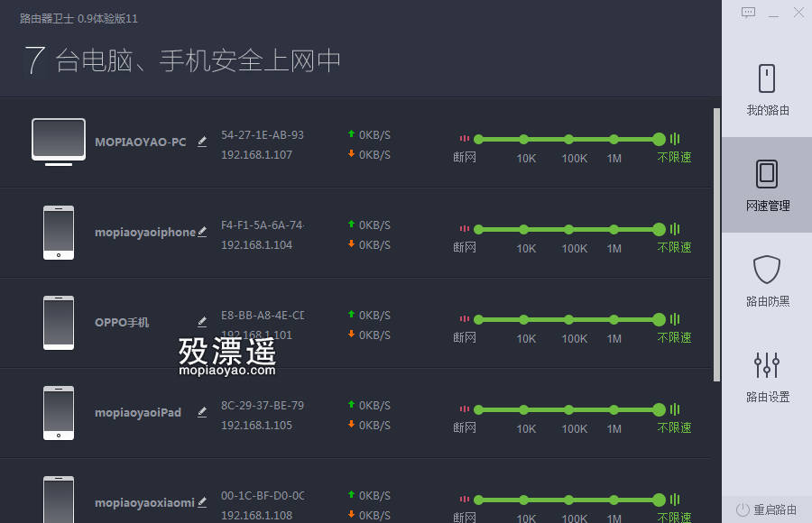The height and width of the screenshot is (523, 812).
Task: Click MAC address 8C-29-37-BE-79
Action: coord(262,405)
